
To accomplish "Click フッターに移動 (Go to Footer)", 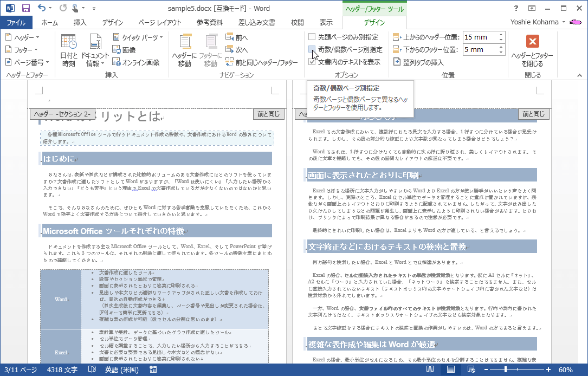I will pos(210,50).
